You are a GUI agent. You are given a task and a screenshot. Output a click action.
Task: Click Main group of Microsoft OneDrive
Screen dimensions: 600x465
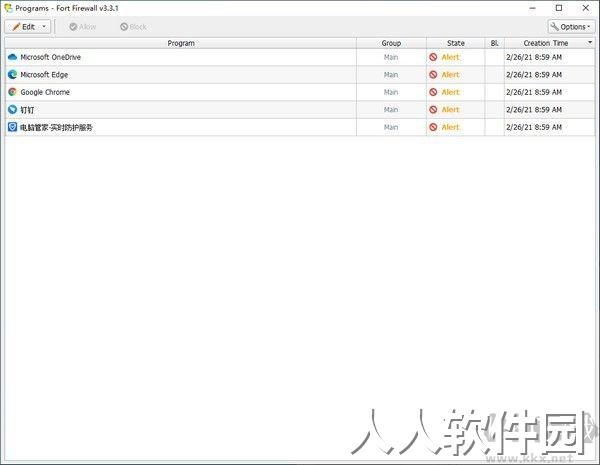(x=391, y=57)
